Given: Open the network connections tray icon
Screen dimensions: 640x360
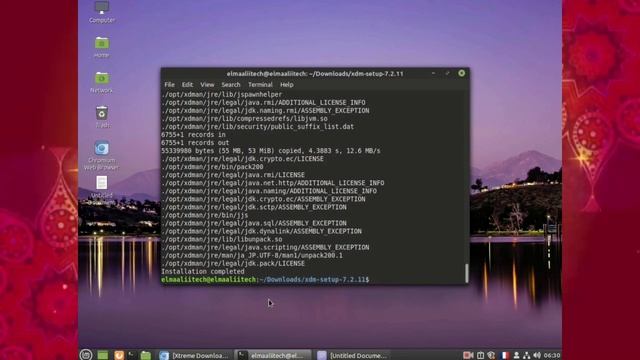Looking at the screenshot, I should click(527, 356).
